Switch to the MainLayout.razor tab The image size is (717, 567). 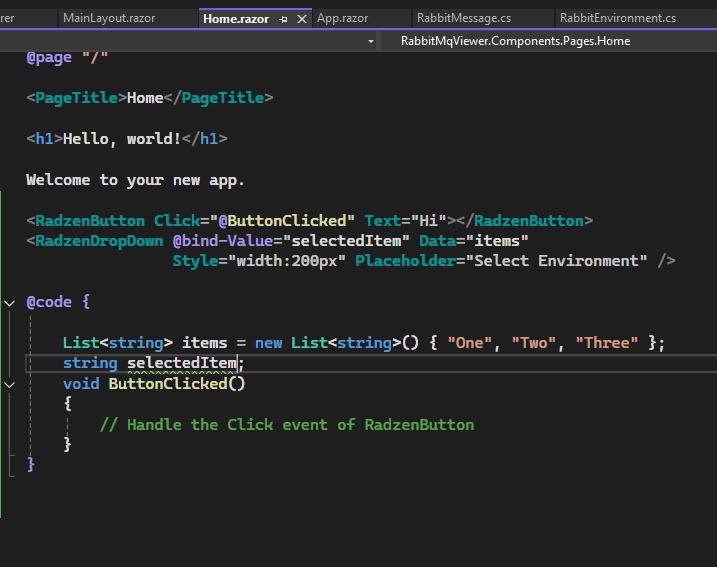point(109,18)
